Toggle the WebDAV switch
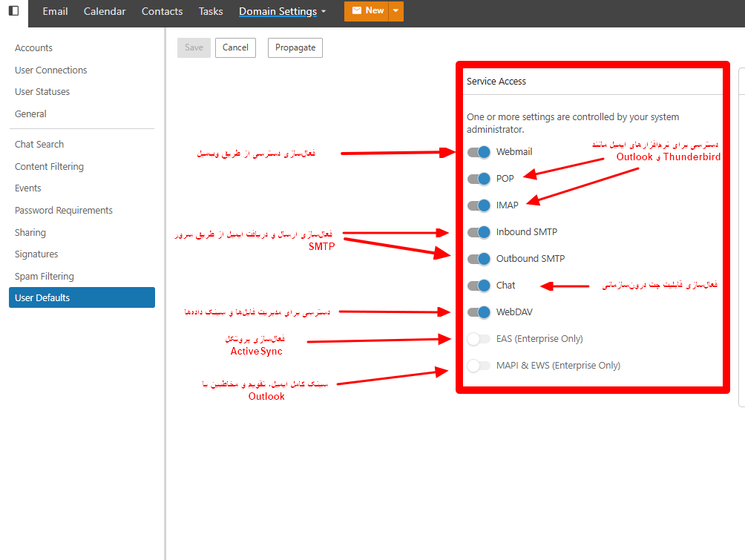 pyautogui.click(x=479, y=312)
